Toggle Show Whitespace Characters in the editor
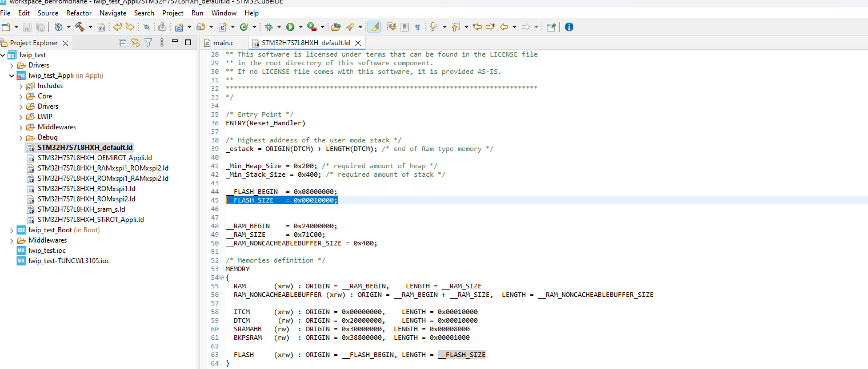This screenshot has width=868, height=369. [x=418, y=27]
